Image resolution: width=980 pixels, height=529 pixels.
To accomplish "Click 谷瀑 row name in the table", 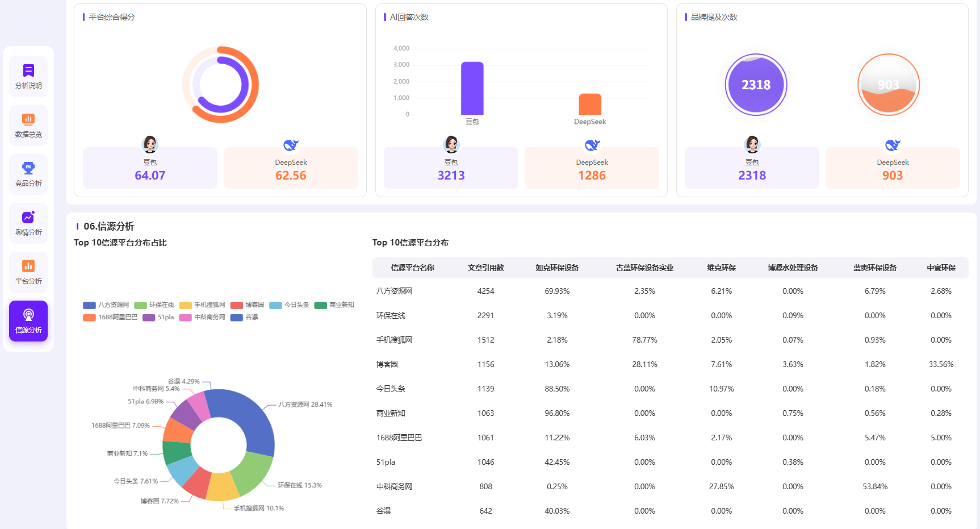I will click(x=384, y=511).
